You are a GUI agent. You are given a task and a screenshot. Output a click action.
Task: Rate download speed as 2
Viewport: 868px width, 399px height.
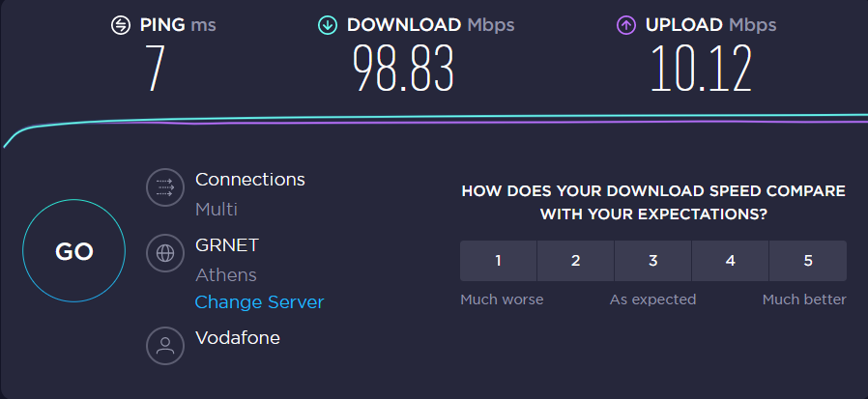point(576,261)
